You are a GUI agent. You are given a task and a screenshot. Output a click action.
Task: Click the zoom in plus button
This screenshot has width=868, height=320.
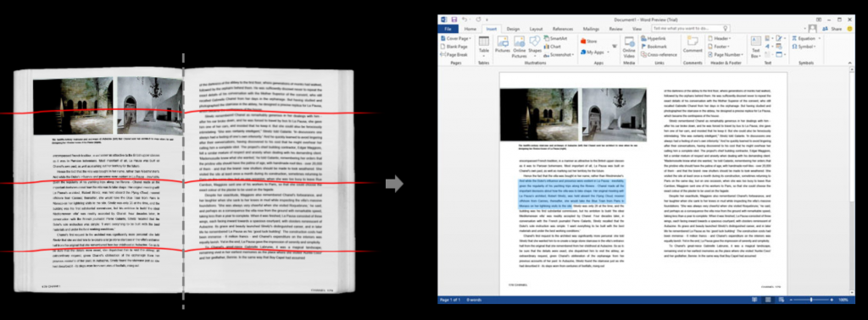(x=832, y=300)
